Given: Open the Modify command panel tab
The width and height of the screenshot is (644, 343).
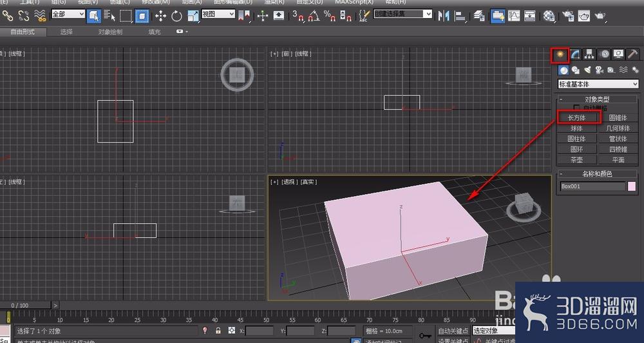Looking at the screenshot, I should pyautogui.click(x=575, y=55).
